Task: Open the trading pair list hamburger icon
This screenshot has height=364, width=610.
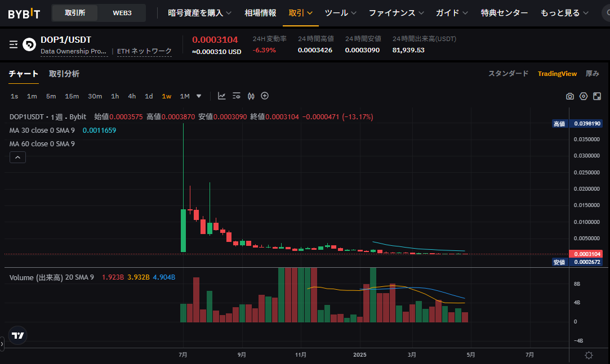Action: click(13, 44)
